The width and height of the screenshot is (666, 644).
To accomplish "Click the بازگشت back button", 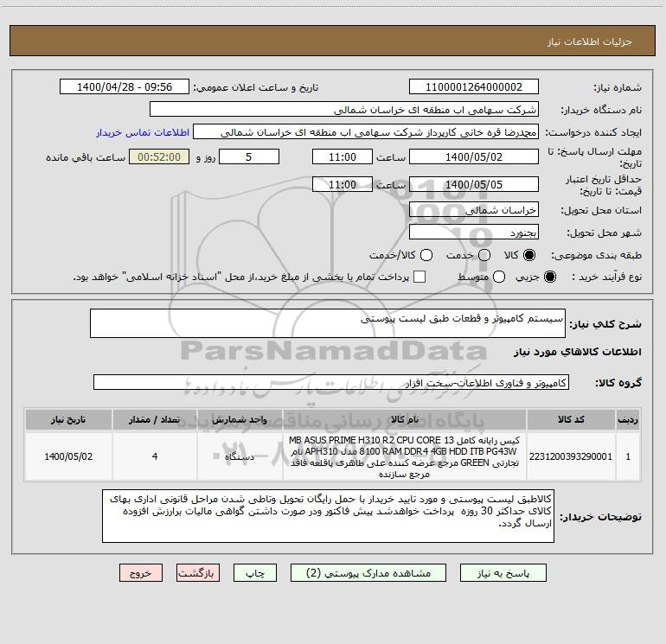I will point(198,573).
